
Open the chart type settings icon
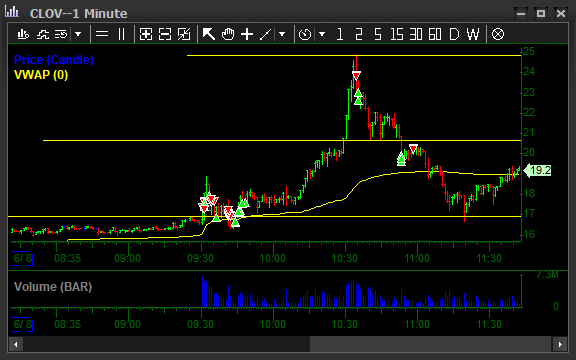click(x=23, y=34)
